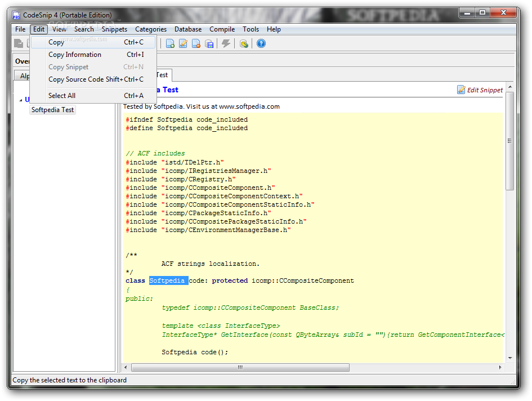The height and width of the screenshot is (401, 532).
Task: Click the lightning bolt Test Compile icon
Action: pyautogui.click(x=226, y=43)
